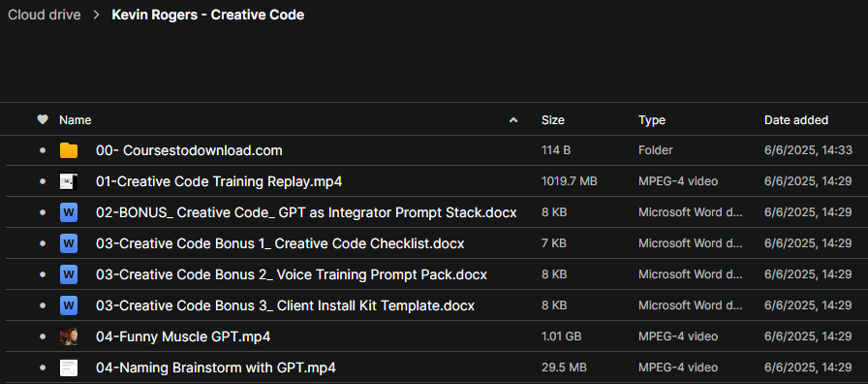Select 03-Creative Code Bonus 3_ Client Install Kit Template.docx
This screenshot has width=868, height=384.
tap(285, 305)
